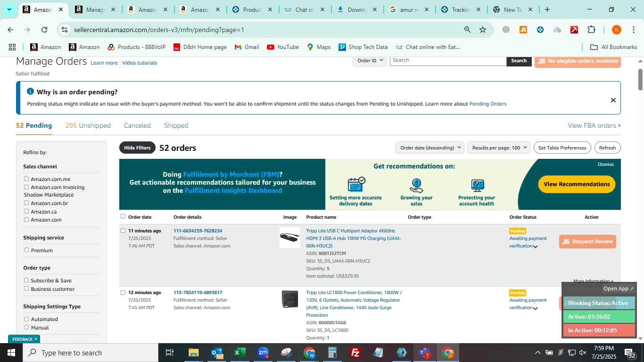Show hidden system tray icons chevron

537,353
